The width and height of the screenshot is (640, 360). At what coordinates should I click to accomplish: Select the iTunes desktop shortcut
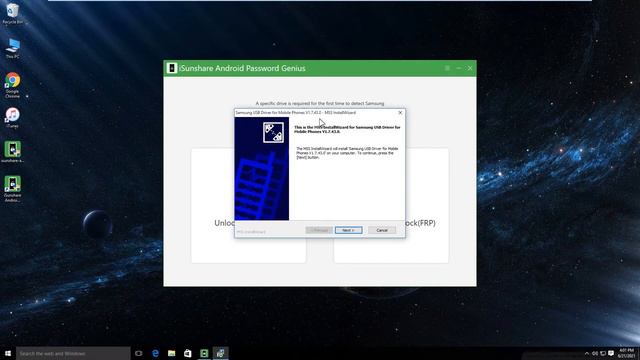[x=12, y=118]
